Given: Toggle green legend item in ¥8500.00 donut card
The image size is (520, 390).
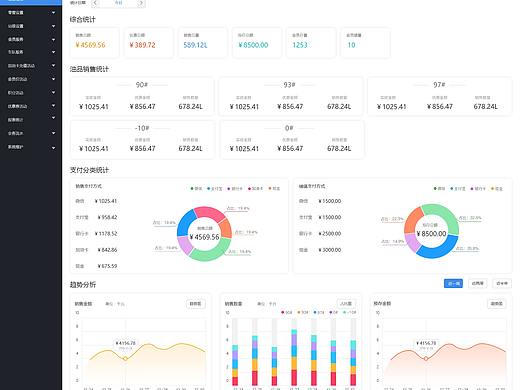Looking at the screenshot, I should (x=439, y=189).
